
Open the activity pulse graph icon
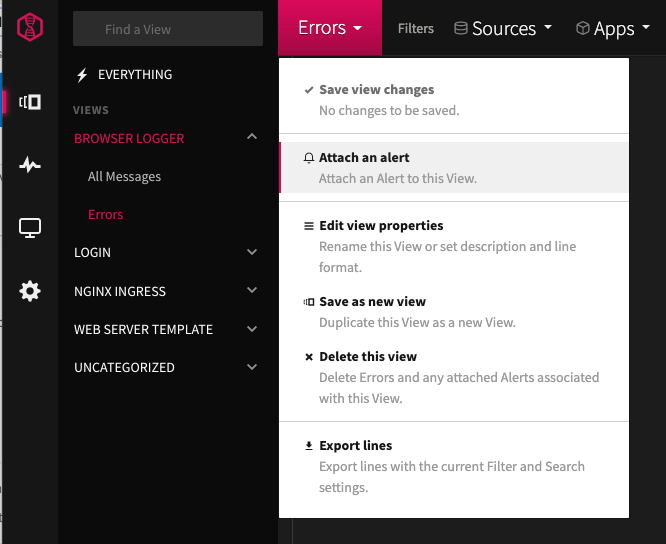pyautogui.click(x=30, y=164)
